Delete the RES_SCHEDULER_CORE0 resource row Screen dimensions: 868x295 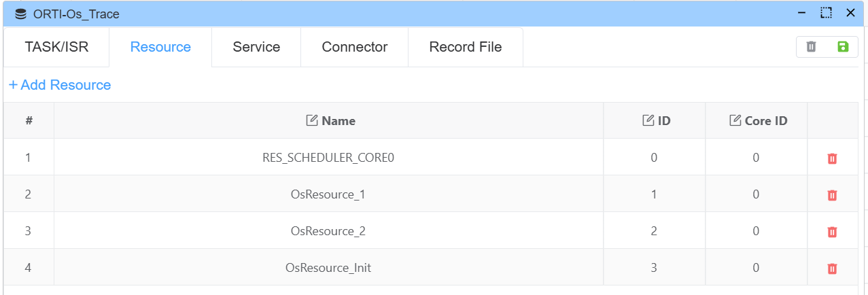[832, 158]
